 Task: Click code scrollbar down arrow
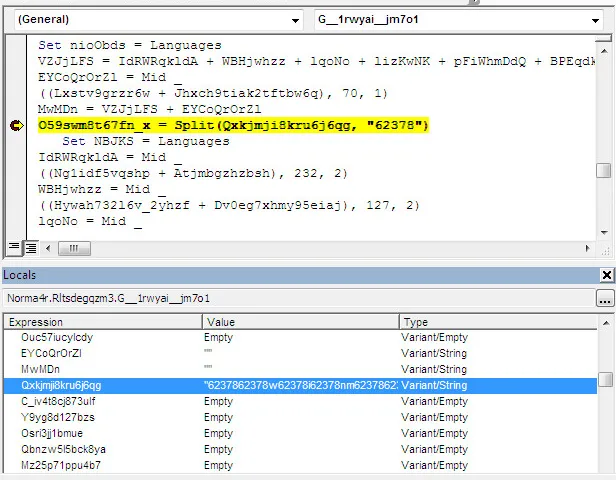(x=604, y=232)
